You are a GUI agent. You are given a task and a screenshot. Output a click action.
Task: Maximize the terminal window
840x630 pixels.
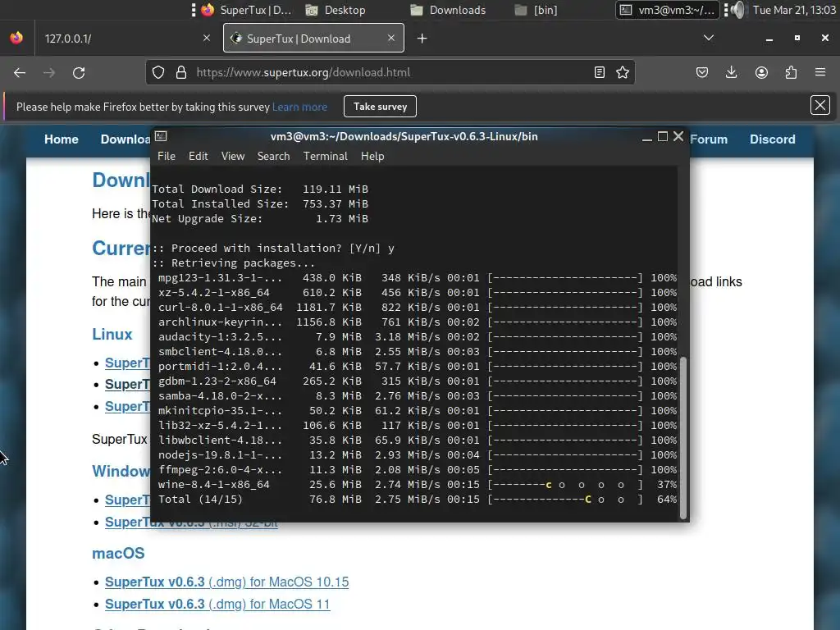[x=663, y=137]
